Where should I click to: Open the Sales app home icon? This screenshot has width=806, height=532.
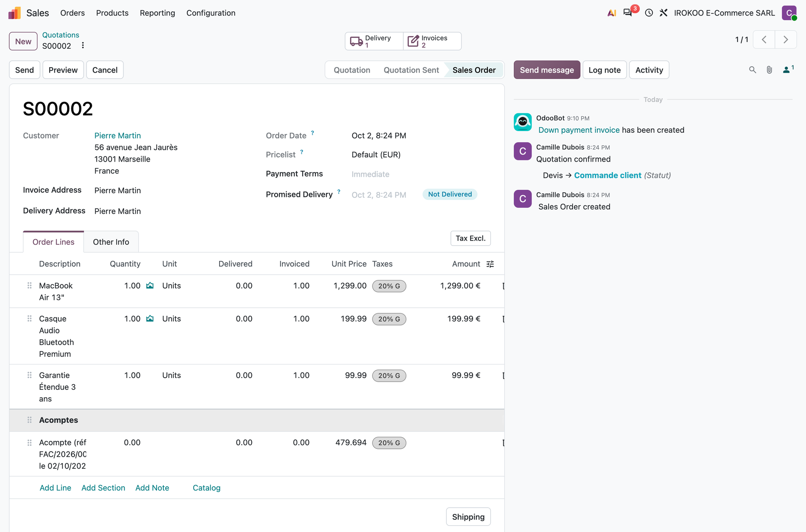tap(15, 13)
